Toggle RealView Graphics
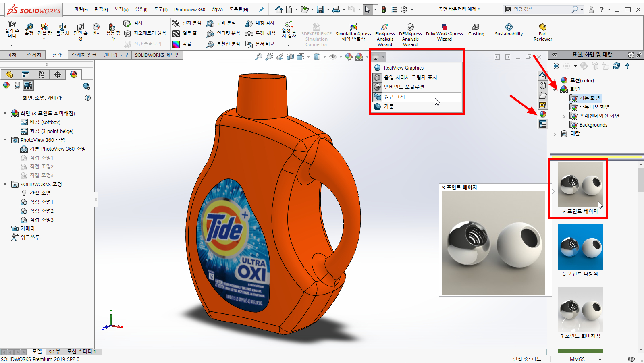This screenshot has width=644, height=363. click(x=417, y=68)
